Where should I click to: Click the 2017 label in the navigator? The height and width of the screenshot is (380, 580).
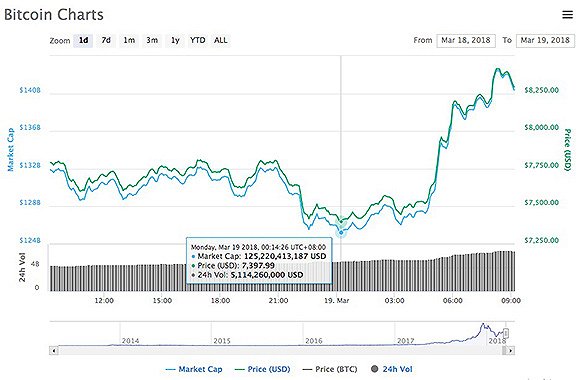coord(405,340)
